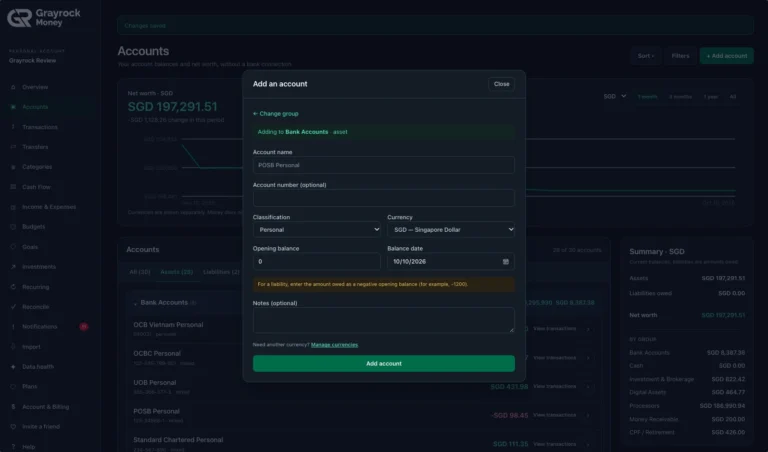
Task: Click the Income & Expenses sidebar icon
Action: tap(13, 207)
